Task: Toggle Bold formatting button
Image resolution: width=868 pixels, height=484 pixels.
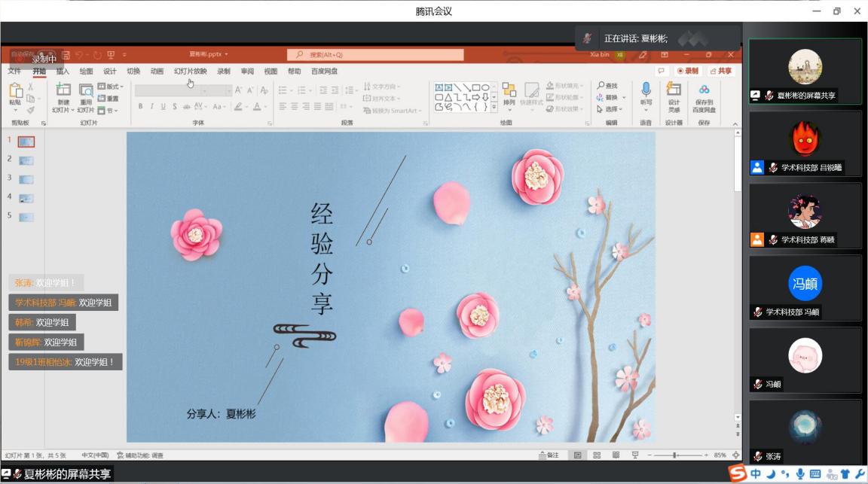Action: click(140, 107)
